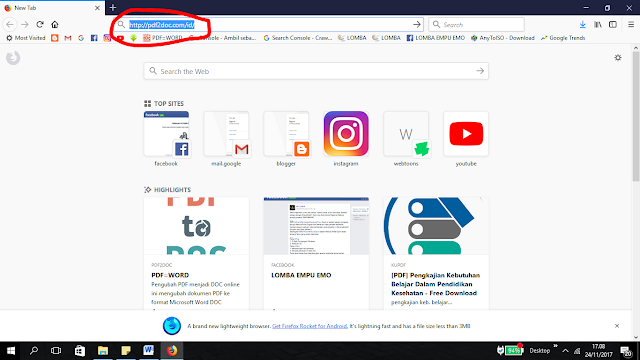
Task: Open the downloads arrow icon in the toolbar
Action: tap(582, 24)
